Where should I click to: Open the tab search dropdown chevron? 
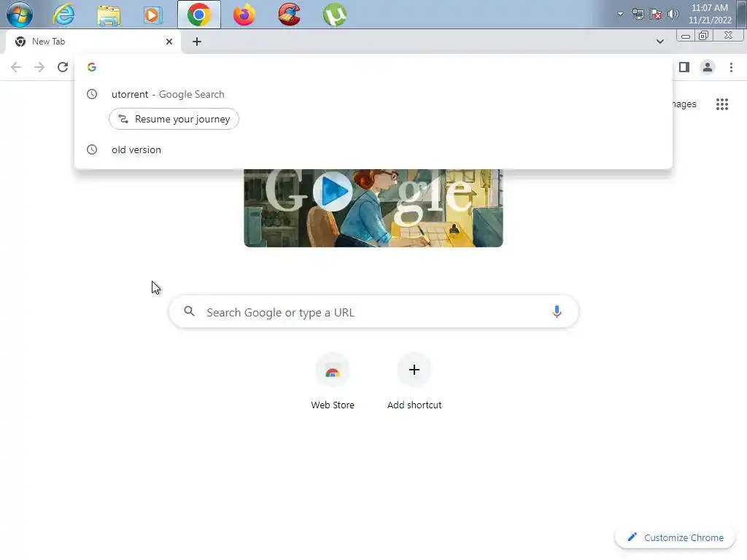coord(659,42)
